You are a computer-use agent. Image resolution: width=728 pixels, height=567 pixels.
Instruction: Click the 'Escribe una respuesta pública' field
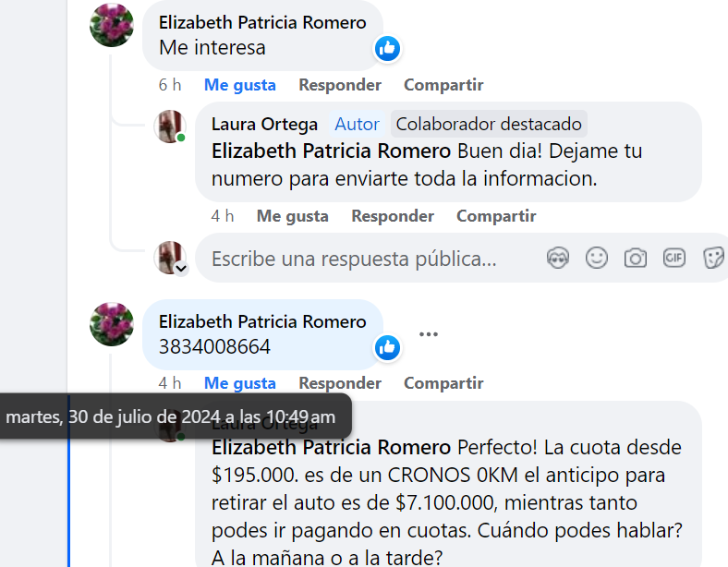pos(354,259)
